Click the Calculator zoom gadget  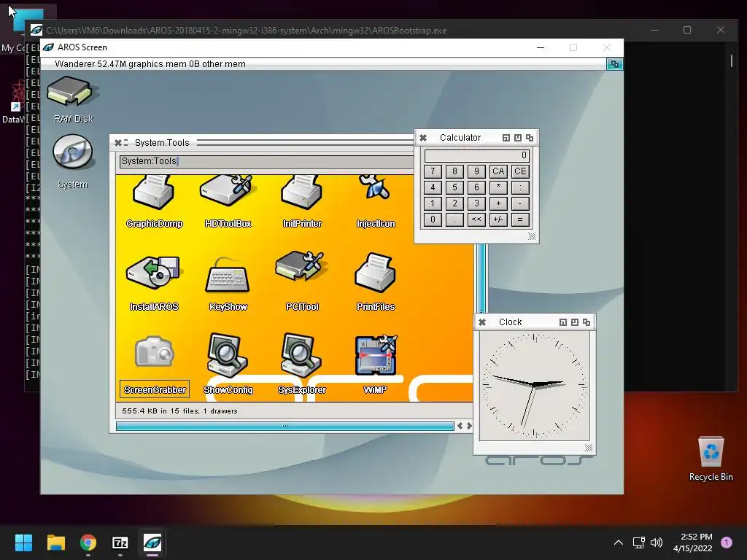518,138
